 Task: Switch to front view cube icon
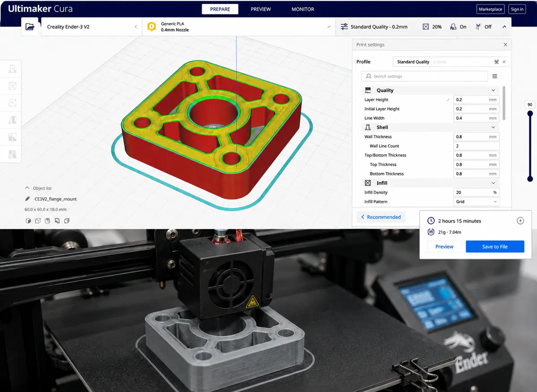pyautogui.click(x=38, y=221)
